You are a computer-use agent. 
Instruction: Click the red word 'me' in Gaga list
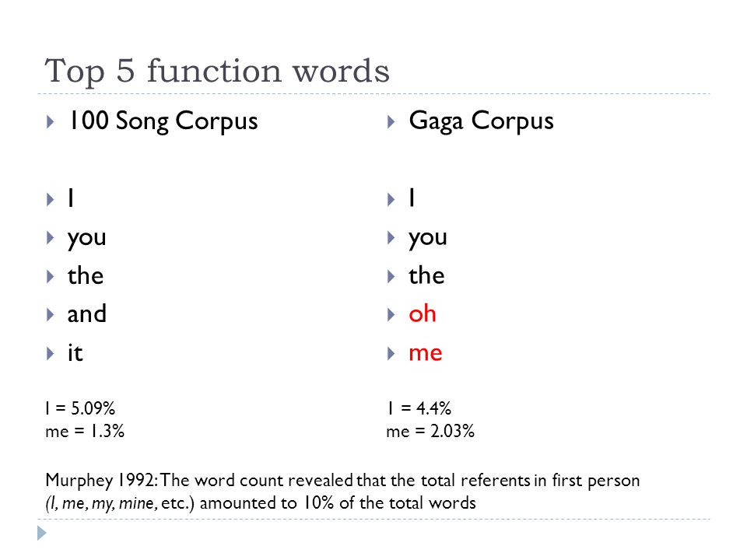point(426,353)
